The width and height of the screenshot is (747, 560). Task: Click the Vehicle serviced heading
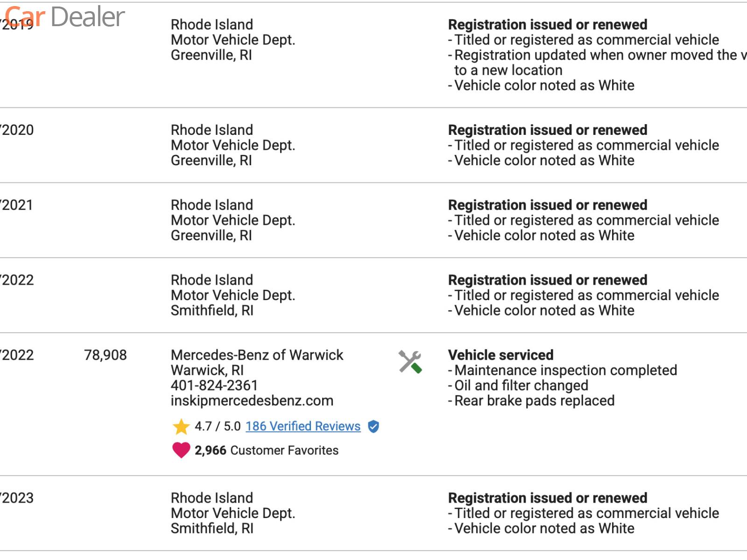pyautogui.click(x=500, y=355)
